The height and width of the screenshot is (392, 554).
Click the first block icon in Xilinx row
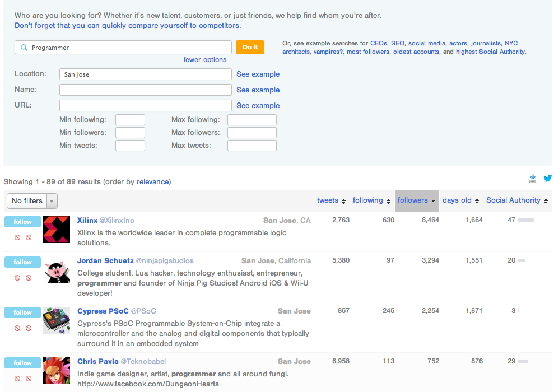coord(17,237)
